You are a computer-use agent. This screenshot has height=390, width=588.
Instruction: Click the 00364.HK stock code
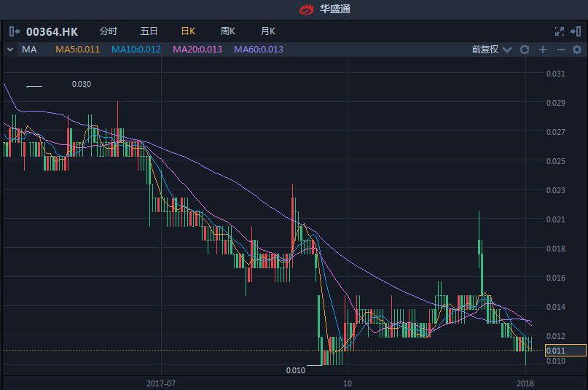point(52,31)
